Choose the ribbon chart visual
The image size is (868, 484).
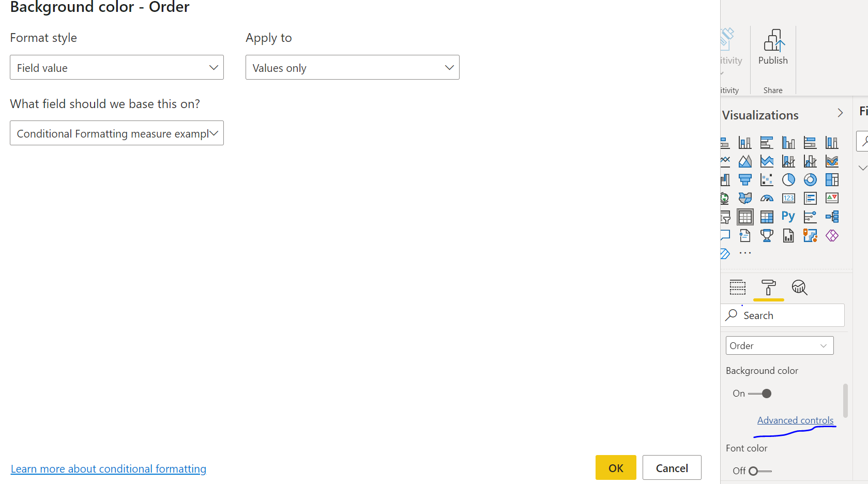coord(832,161)
